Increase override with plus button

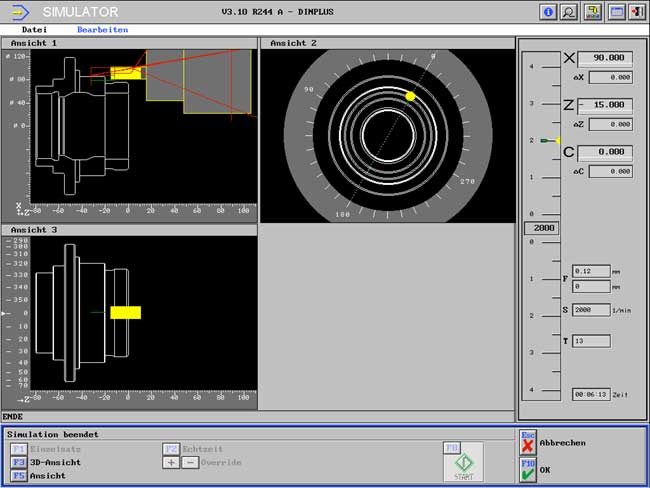tap(171, 463)
